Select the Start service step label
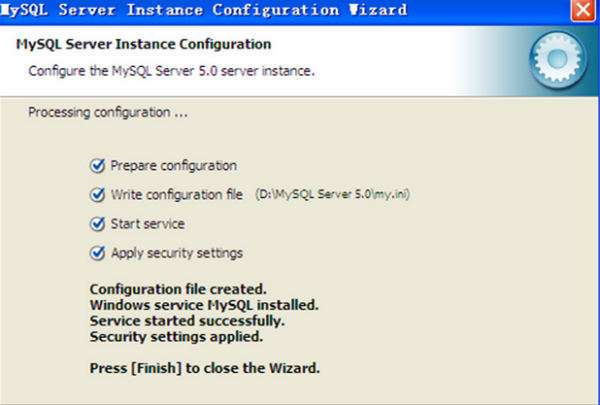 148,224
